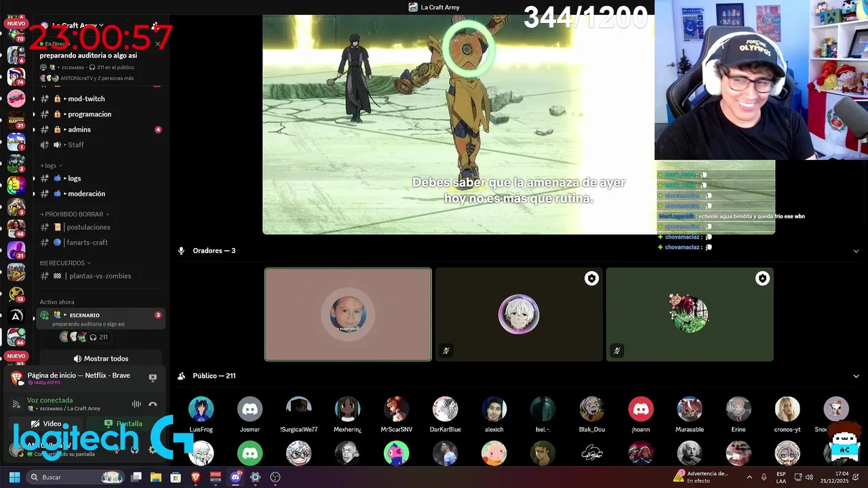Screen dimensions: 868x488
Task: Open Josmar's audience avatar
Action: 250,409
